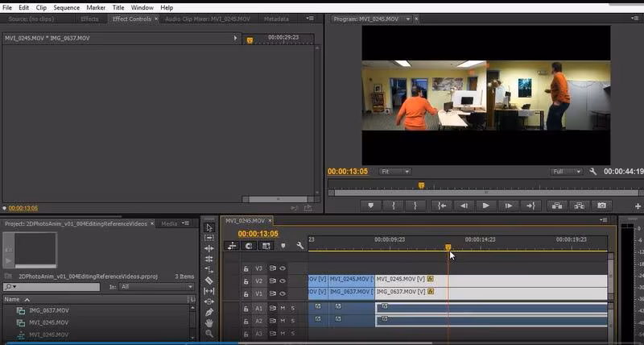Viewport: 644px width, 345px height.
Task: Open the Program Monitor panel menu
Action: (634, 19)
